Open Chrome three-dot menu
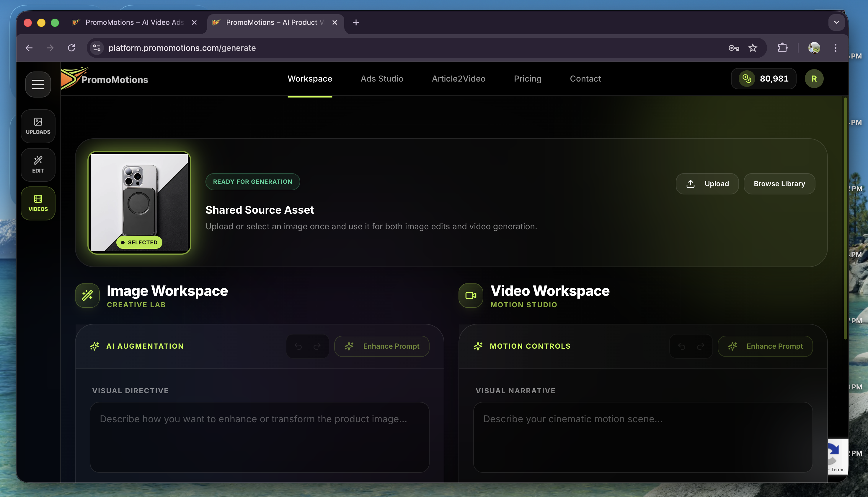The image size is (868, 497). pyautogui.click(x=835, y=48)
